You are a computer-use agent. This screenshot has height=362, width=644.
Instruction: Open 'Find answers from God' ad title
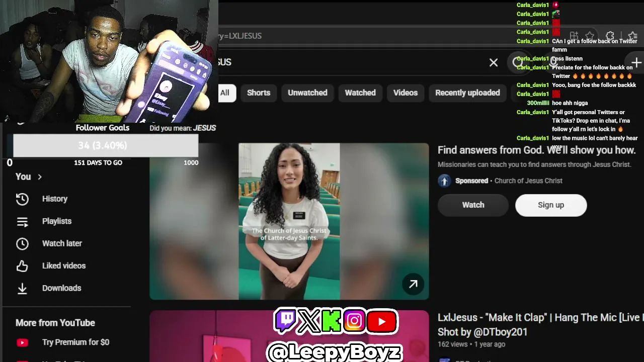[537, 150]
